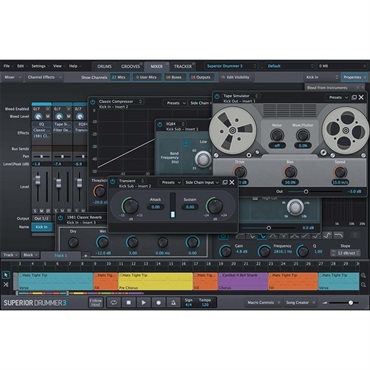
Task: Open the Edit menu
Action: [x=22, y=66]
